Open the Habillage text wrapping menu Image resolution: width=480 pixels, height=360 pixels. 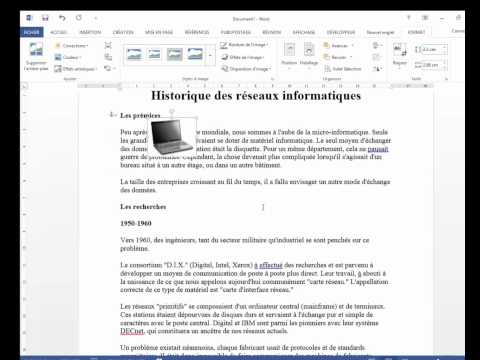309,55
